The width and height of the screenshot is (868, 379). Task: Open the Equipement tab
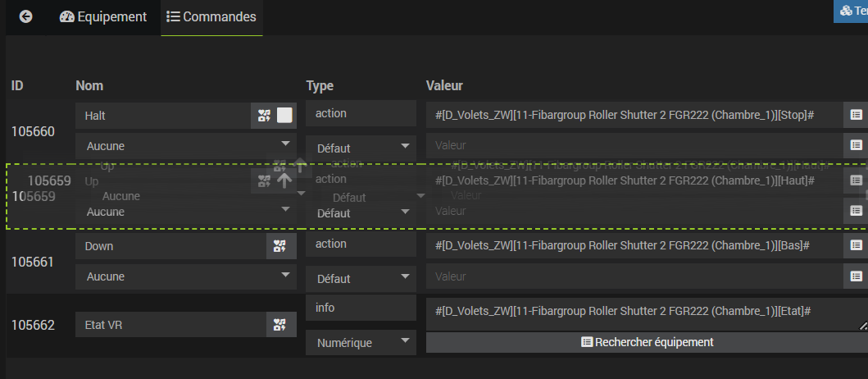[103, 16]
